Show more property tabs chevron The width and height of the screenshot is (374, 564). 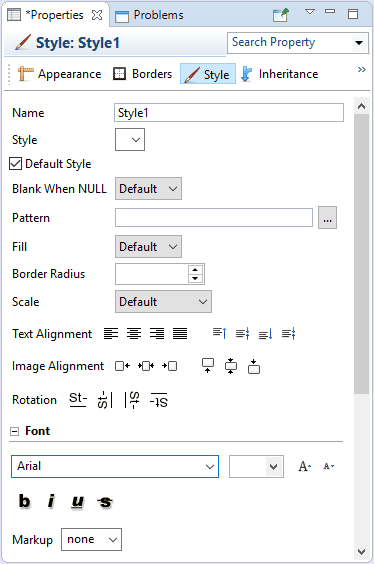click(361, 69)
